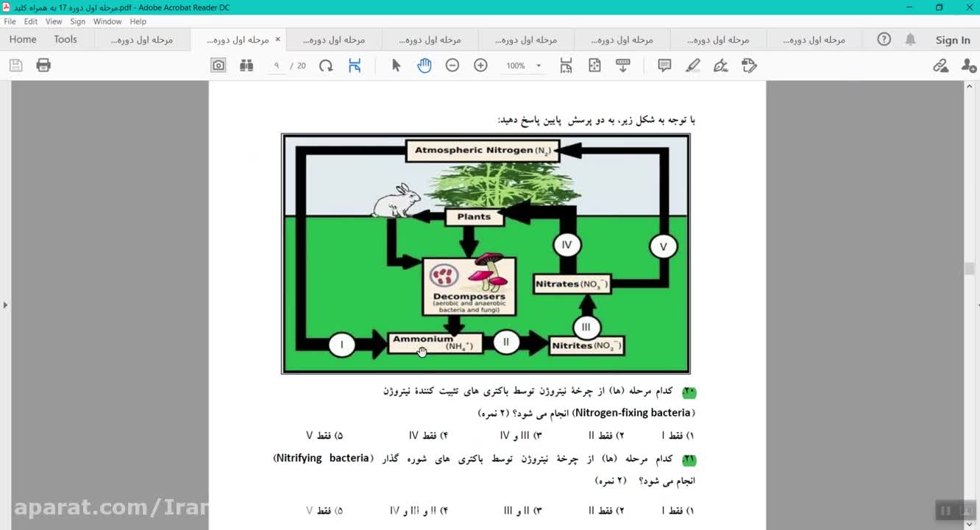The height and width of the screenshot is (530, 980).
Task: Click the circled stage III marker
Action: [x=586, y=328]
